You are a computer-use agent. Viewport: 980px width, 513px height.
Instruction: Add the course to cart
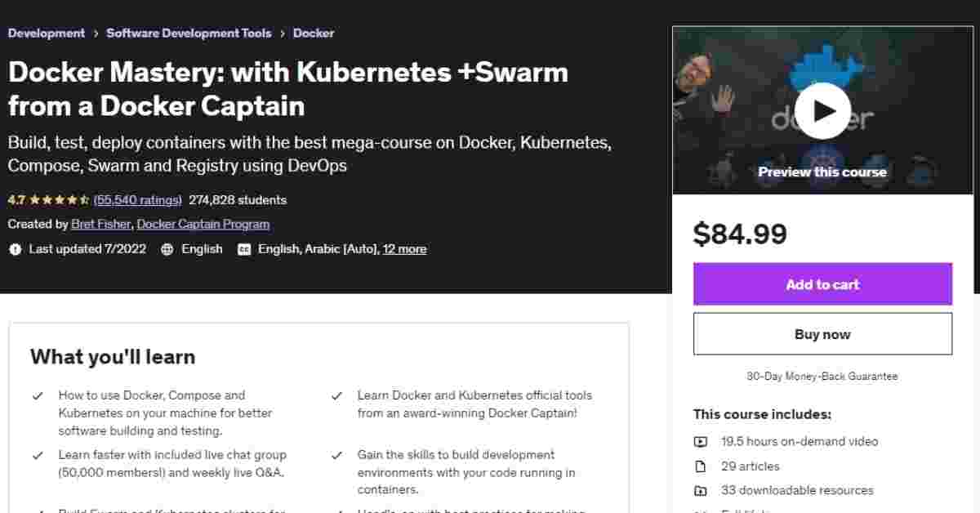[x=822, y=284]
